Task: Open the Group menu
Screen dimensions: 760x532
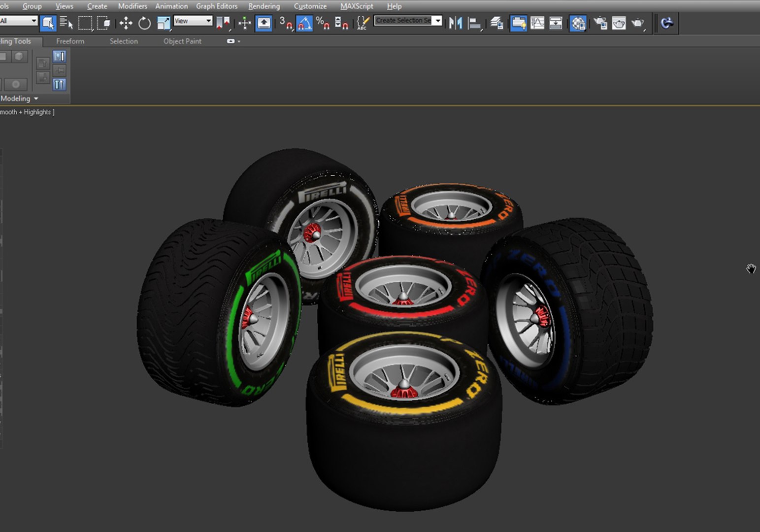Action: click(x=32, y=6)
